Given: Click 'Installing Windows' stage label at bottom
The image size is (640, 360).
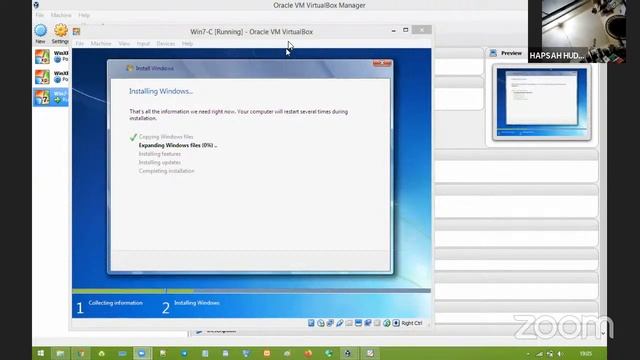Looking at the screenshot, I should coord(197,303).
